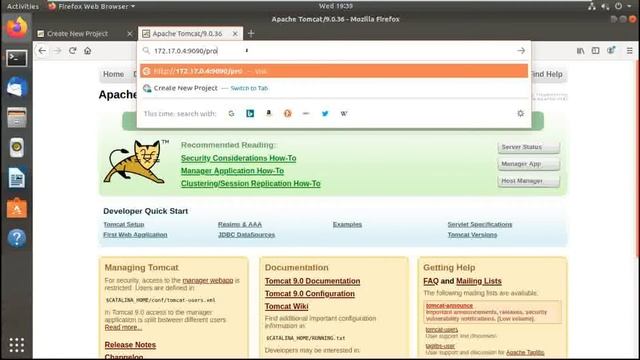Go forward to the next page
This screenshot has width=640, height=360.
pyautogui.click(x=57, y=51)
